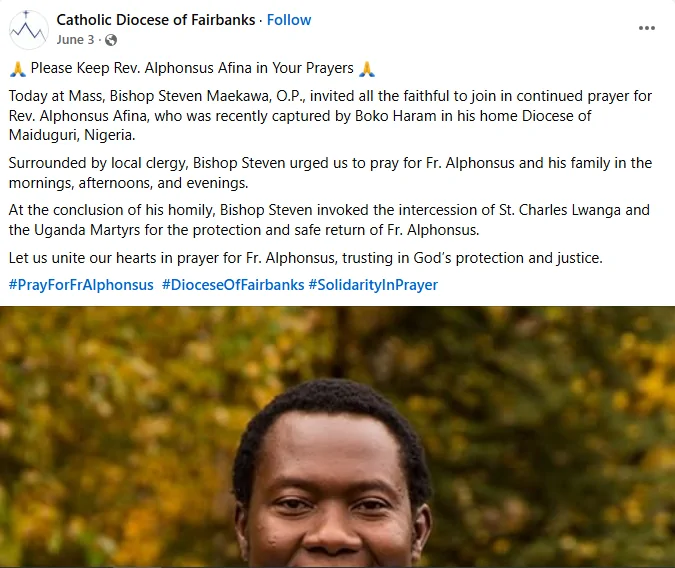Click the words "Maiduguri, Nigeria" in the post
675x568 pixels.
tap(70, 135)
